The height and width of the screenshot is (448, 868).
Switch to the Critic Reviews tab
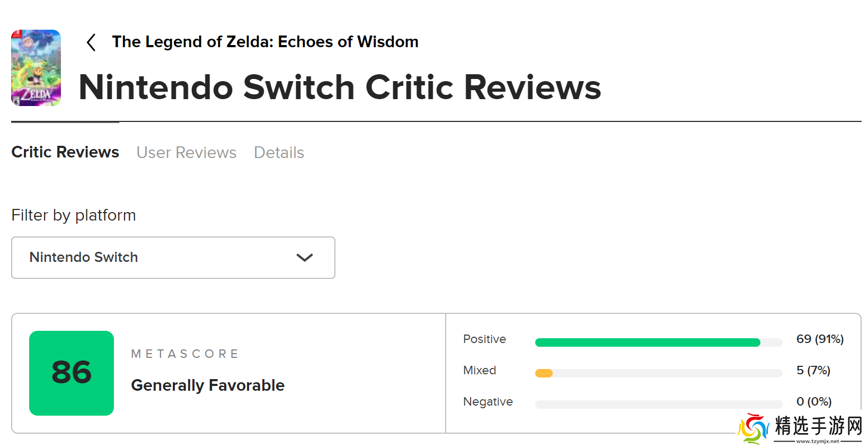[65, 152]
